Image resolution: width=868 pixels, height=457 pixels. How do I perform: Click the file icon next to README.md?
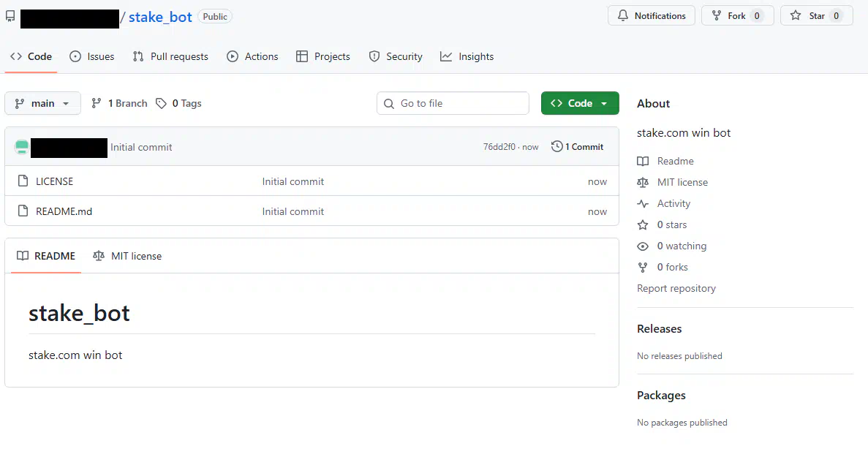pos(23,211)
